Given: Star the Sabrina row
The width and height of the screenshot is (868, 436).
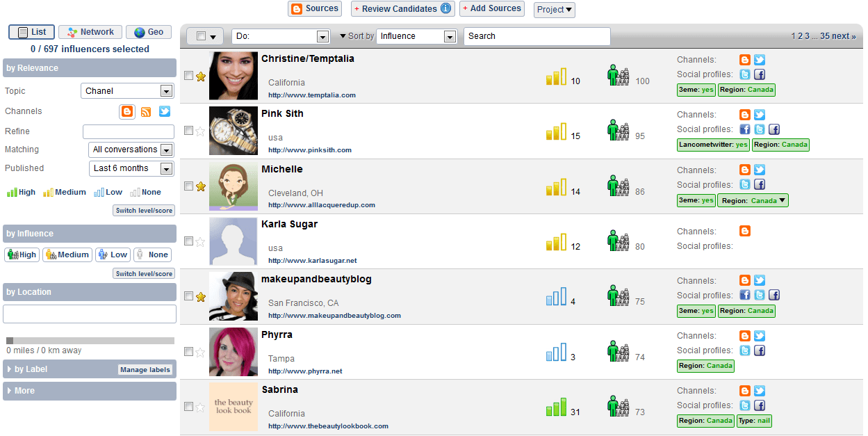Looking at the screenshot, I should pos(201,407).
